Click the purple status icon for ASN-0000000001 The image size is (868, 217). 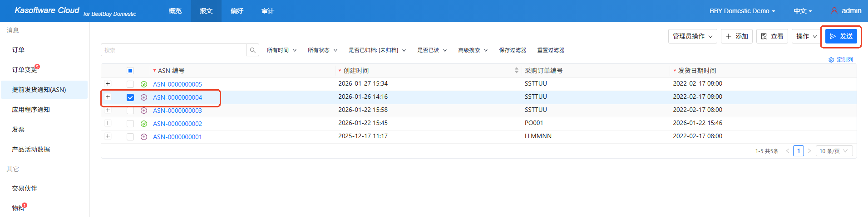point(144,137)
